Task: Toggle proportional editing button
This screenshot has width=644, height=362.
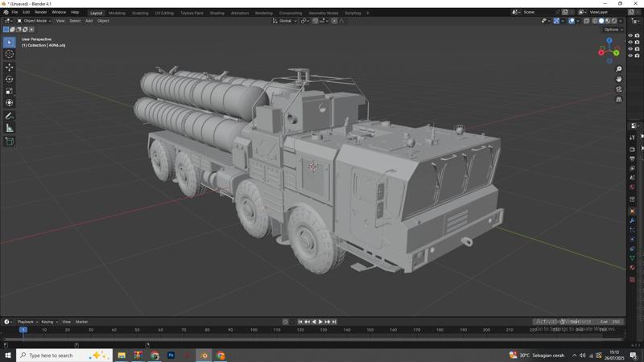Action: (x=334, y=21)
